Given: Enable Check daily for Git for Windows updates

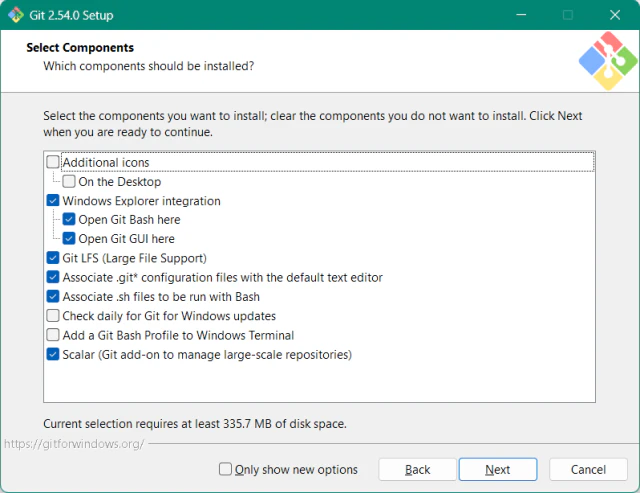Looking at the screenshot, I should click(x=53, y=315).
